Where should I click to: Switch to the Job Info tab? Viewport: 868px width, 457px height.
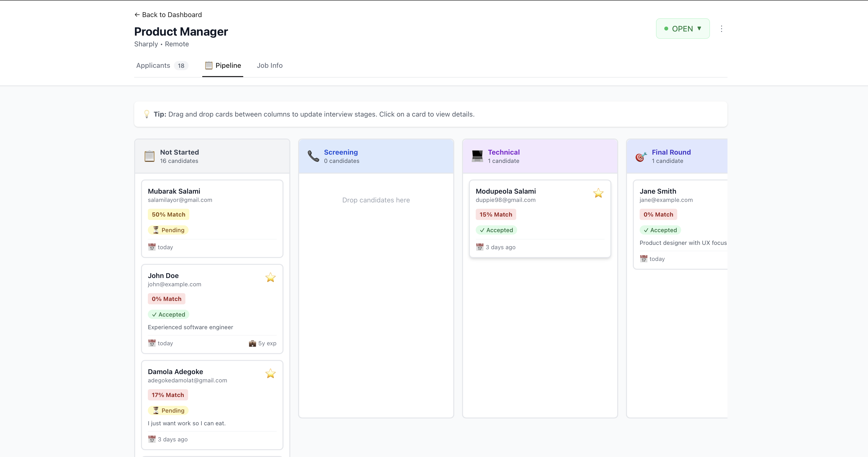click(x=270, y=66)
